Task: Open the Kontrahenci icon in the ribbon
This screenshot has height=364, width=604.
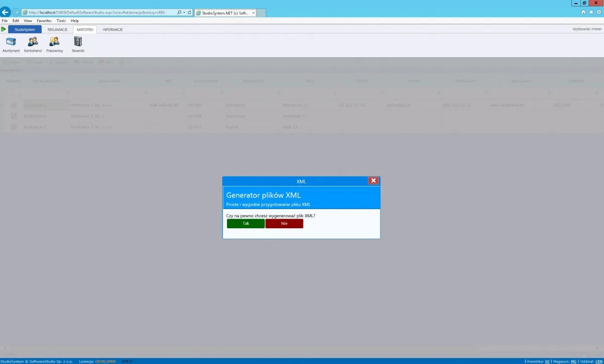Action: tap(33, 44)
